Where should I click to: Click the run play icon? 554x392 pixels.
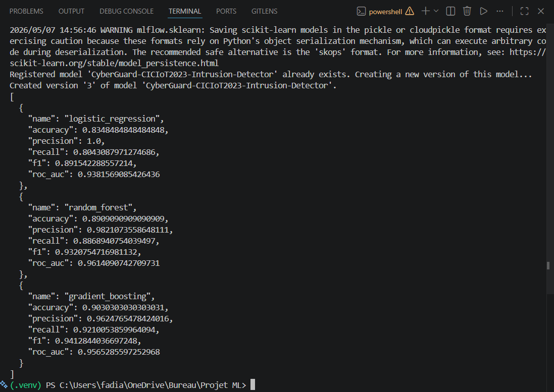pos(483,11)
